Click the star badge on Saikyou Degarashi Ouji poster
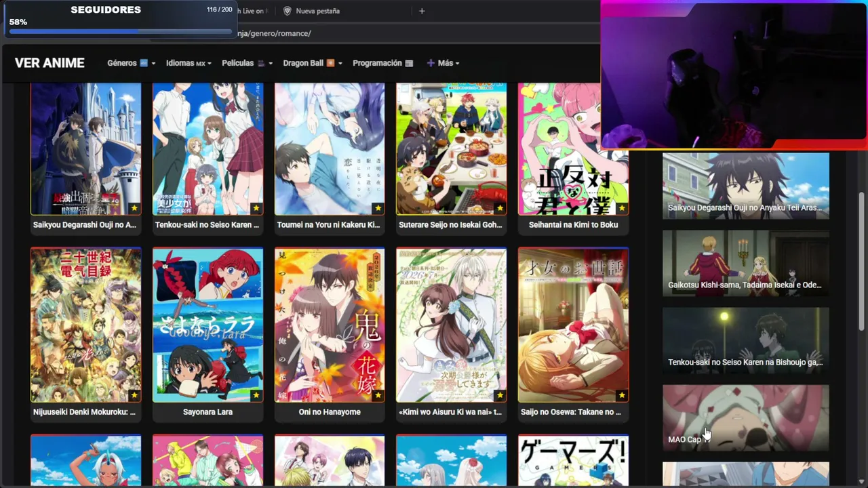Image resolution: width=868 pixels, height=488 pixels. click(134, 208)
